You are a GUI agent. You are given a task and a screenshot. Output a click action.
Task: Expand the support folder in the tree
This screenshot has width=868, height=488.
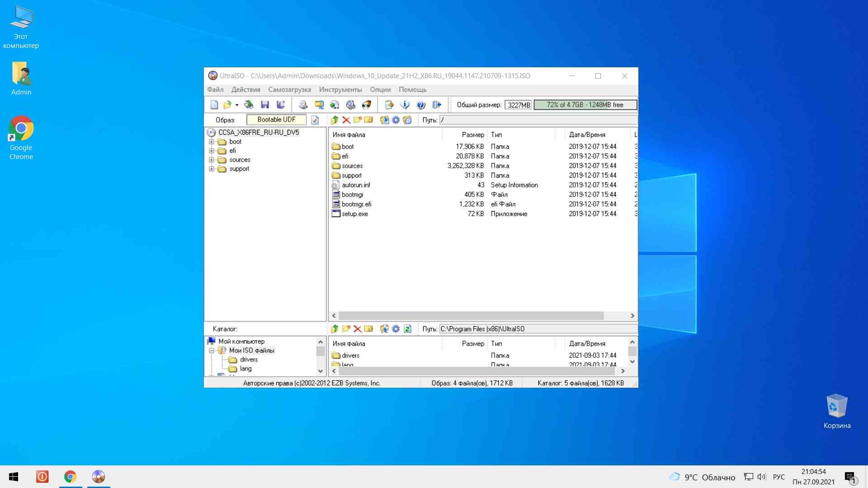pyautogui.click(x=212, y=169)
